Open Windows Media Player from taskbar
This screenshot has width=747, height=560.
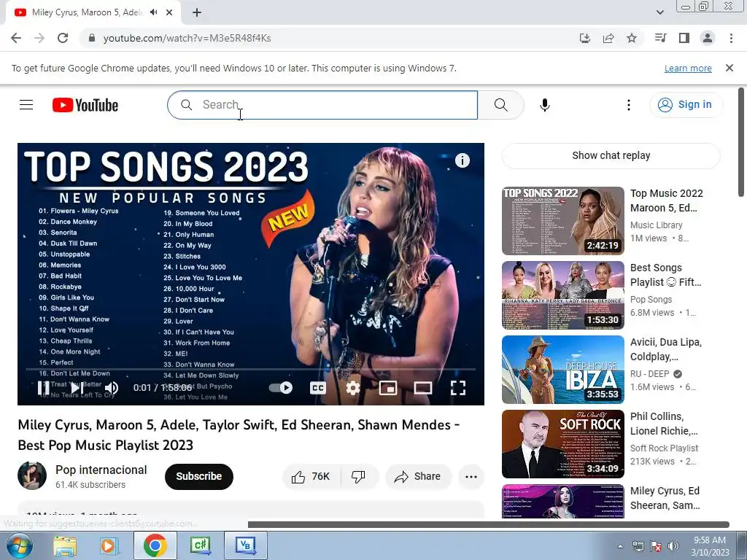(108, 545)
